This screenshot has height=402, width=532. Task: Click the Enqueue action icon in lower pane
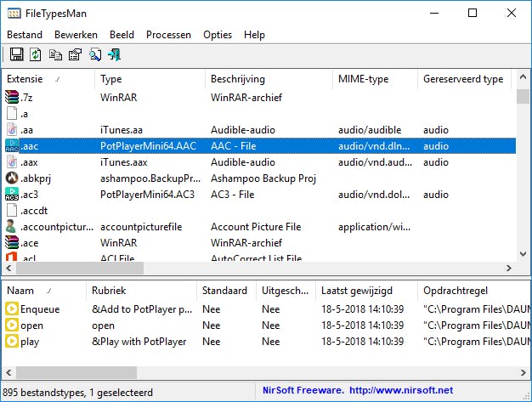[x=12, y=309]
